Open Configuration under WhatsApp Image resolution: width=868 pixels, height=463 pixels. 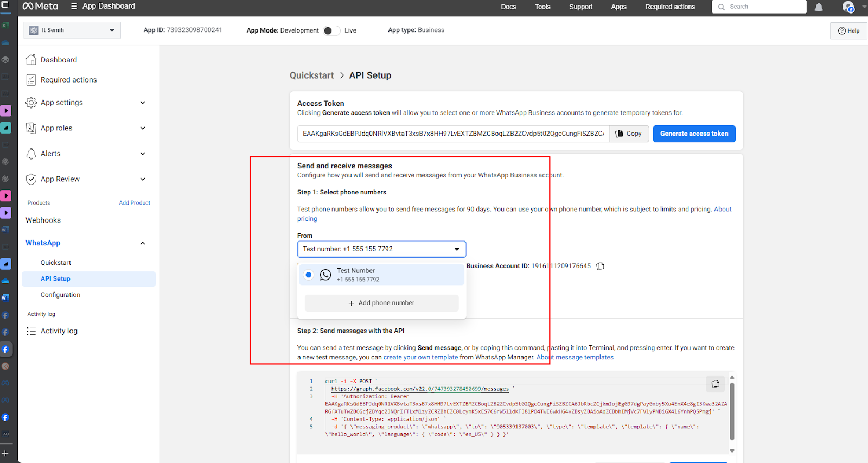tap(60, 295)
